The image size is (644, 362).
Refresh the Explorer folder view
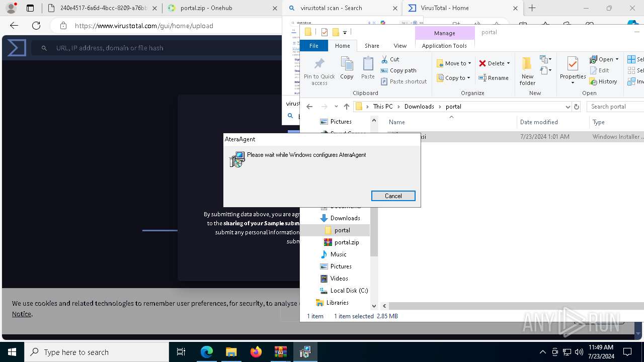[x=577, y=107]
